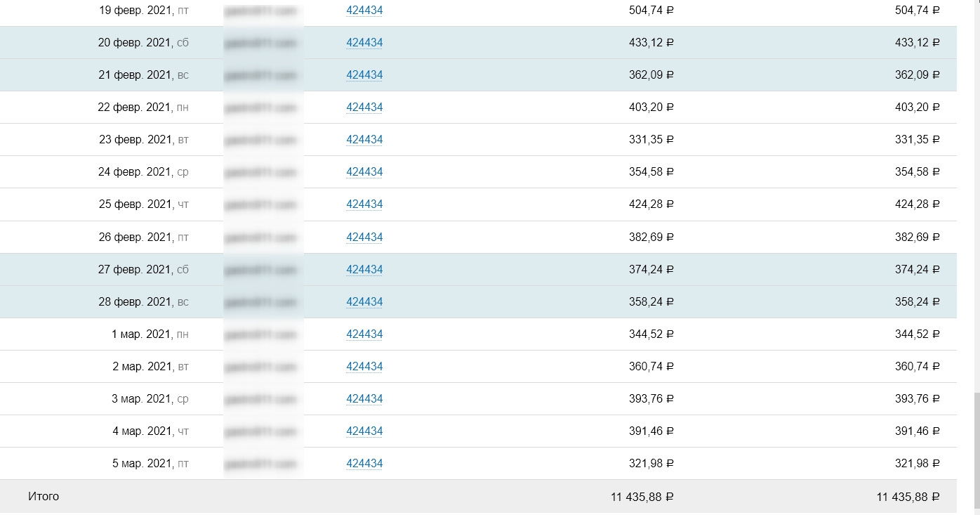Viewport: 980px width, 515px height.
Task: Click 424434 link beside 3 мар. 2021
Action: (x=364, y=399)
